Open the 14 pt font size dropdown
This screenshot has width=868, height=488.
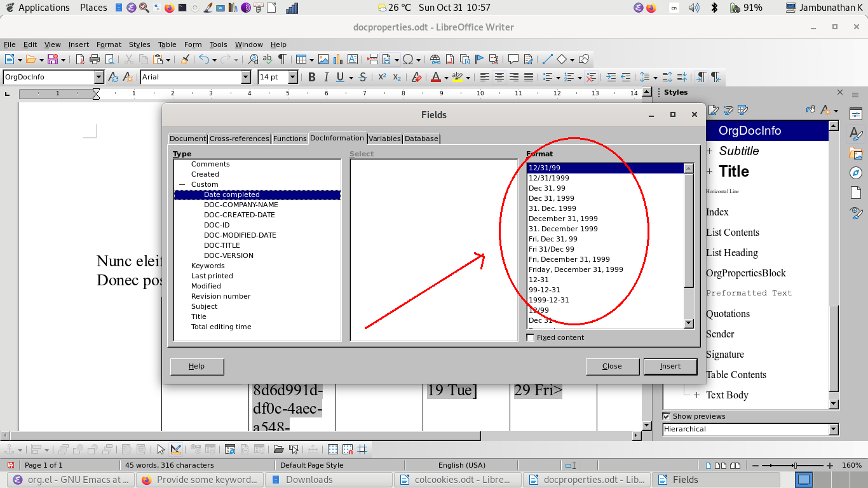point(293,78)
